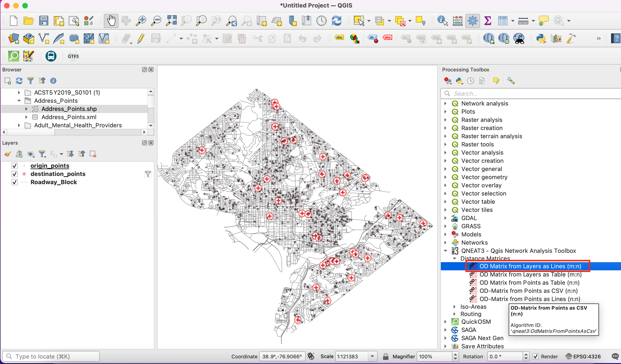Open Processing Toolbox history clock icon
The image size is (621, 364).
(x=470, y=81)
